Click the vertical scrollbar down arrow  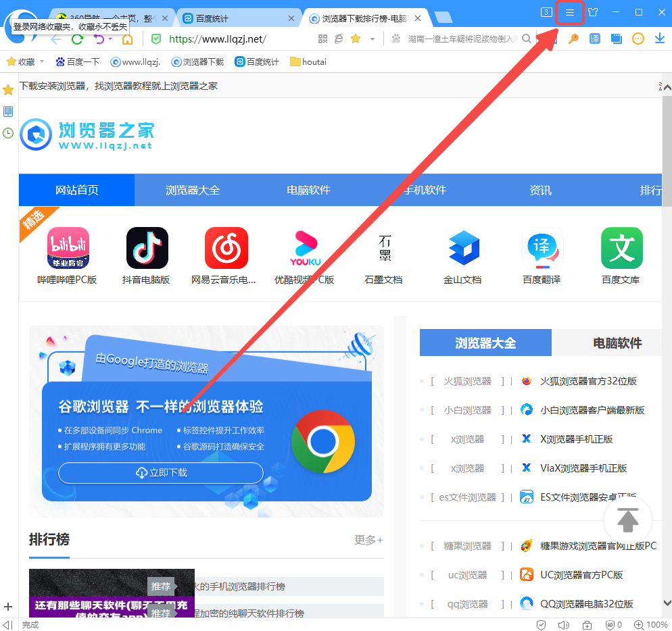[667, 603]
